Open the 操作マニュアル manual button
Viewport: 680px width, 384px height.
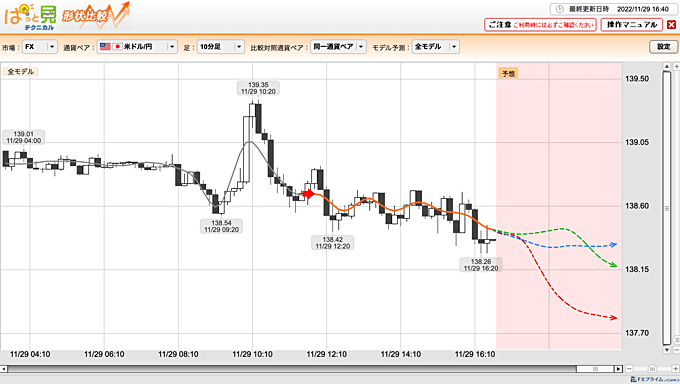tap(631, 25)
